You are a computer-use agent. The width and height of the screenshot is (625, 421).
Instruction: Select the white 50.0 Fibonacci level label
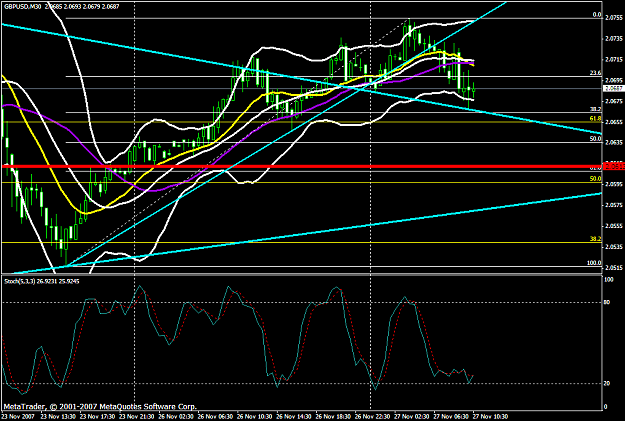pos(596,139)
